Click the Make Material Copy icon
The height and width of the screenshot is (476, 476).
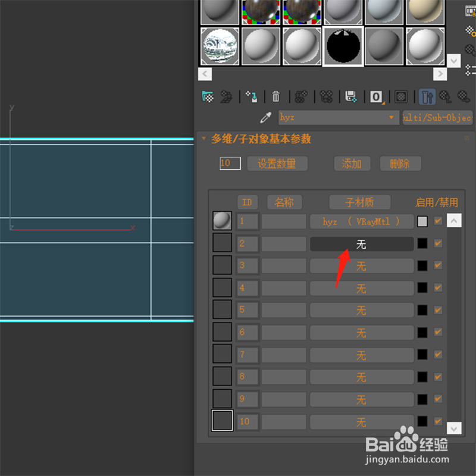click(x=301, y=97)
